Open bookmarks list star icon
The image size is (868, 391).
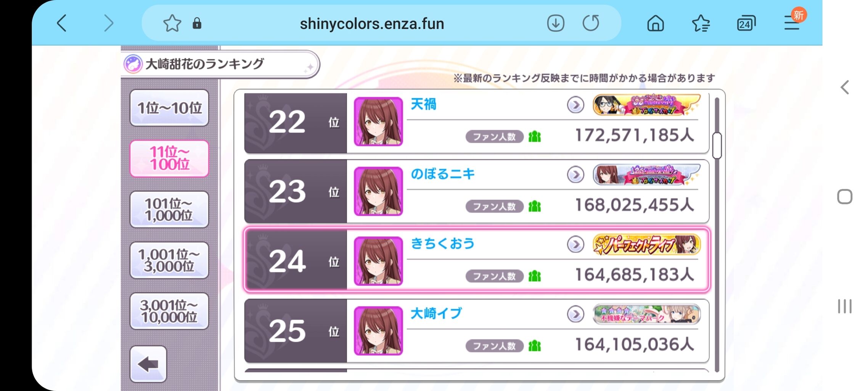[x=701, y=23]
